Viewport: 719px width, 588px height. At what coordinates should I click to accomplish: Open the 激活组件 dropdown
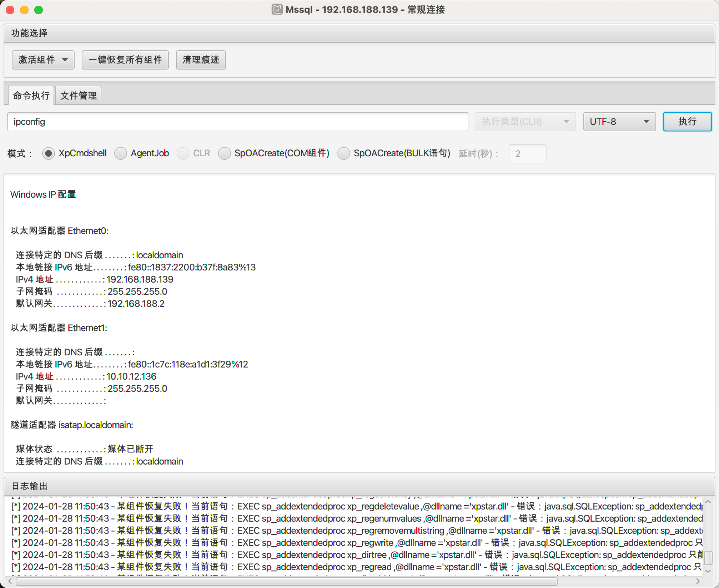point(43,60)
